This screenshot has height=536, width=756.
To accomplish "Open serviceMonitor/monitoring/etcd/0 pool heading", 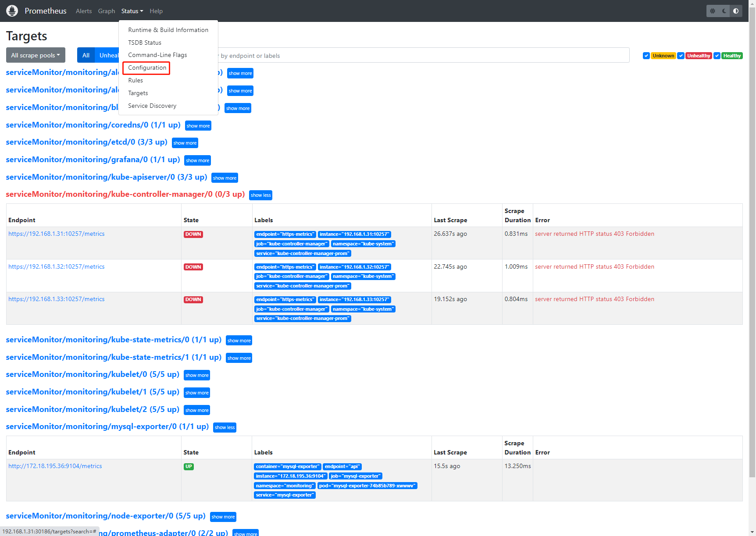I will click(86, 142).
